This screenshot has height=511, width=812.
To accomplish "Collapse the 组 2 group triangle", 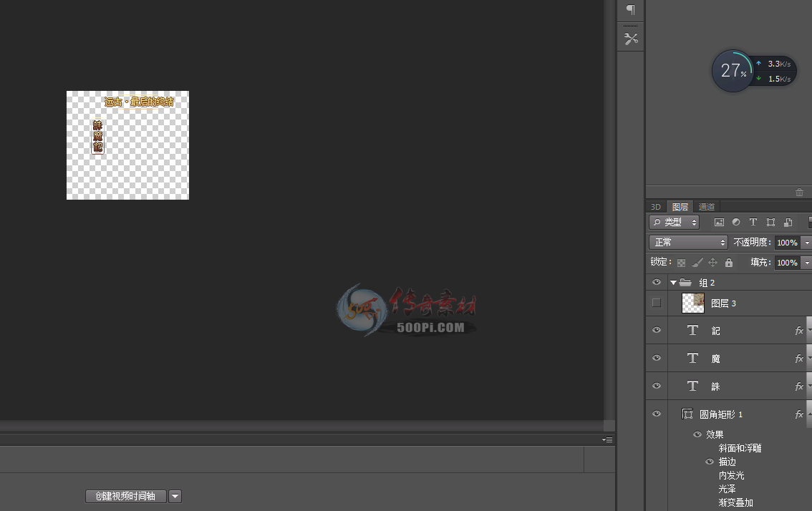I will [673, 283].
